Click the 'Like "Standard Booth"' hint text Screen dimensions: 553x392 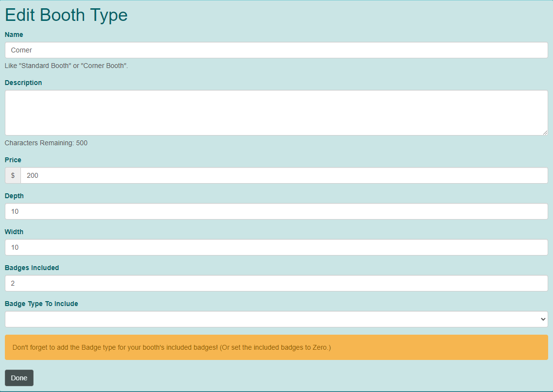66,66
